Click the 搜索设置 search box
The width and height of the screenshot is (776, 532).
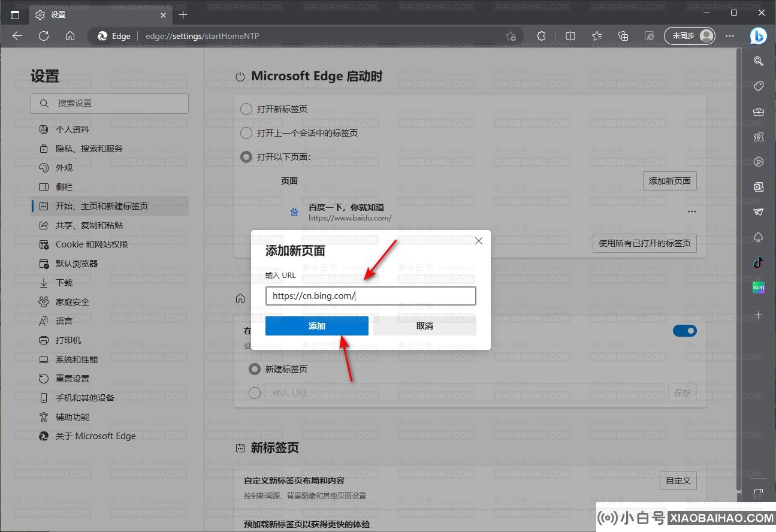[x=110, y=104]
